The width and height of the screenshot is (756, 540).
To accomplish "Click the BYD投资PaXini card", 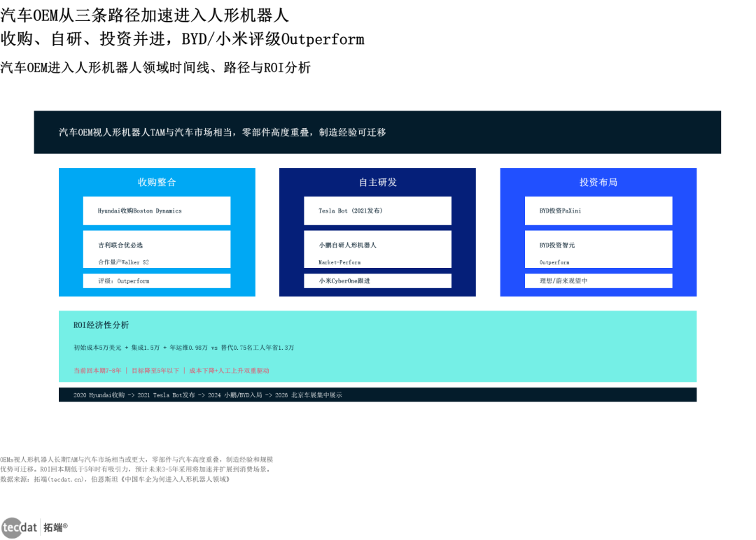I will (x=598, y=211).
